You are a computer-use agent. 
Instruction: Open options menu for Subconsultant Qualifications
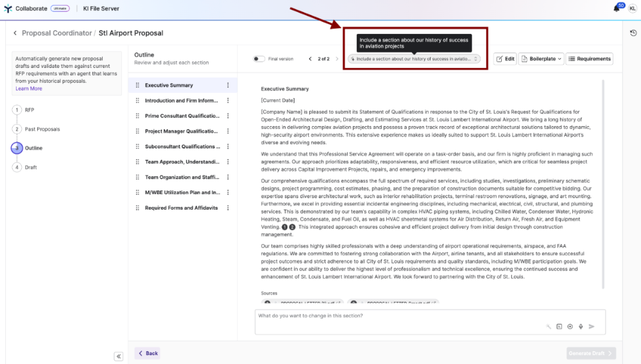(x=228, y=147)
